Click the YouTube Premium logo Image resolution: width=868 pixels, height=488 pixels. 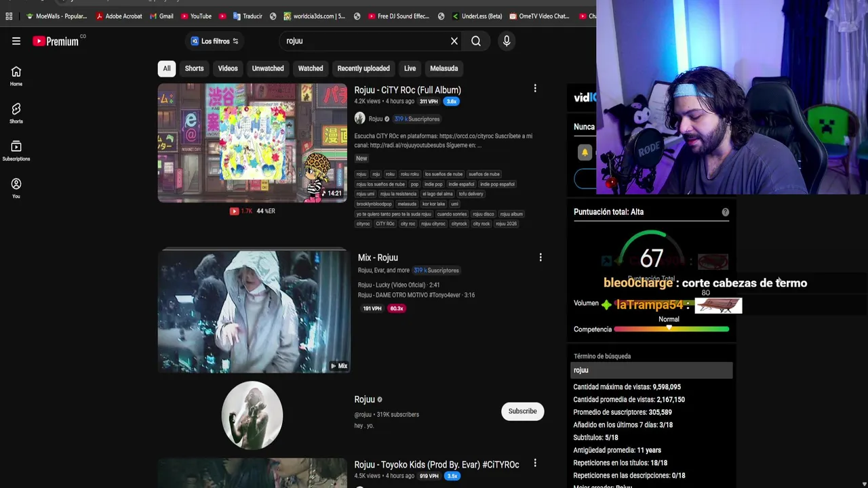click(56, 41)
